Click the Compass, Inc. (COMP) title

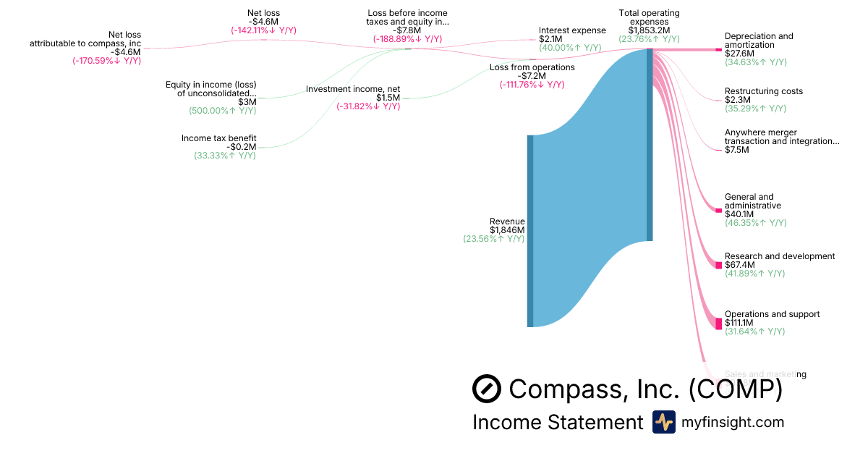pos(645,389)
